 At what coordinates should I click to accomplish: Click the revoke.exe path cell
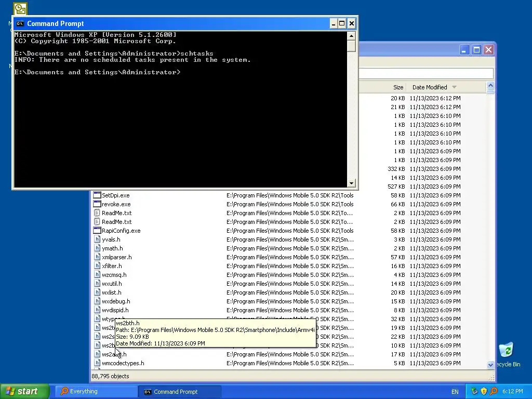point(290,204)
